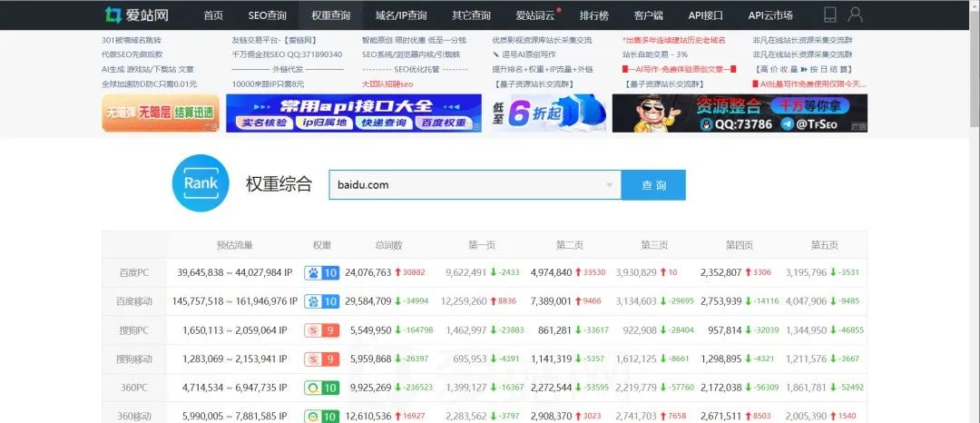Image resolution: width=980 pixels, height=423 pixels.
Task: Click the 百度PC weight 10 badge
Action: click(x=322, y=273)
